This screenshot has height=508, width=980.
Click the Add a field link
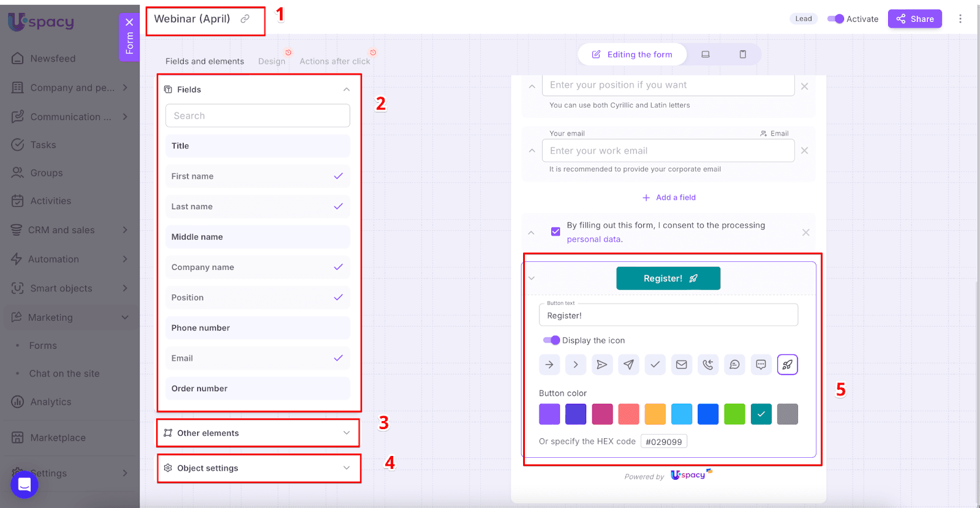click(669, 198)
